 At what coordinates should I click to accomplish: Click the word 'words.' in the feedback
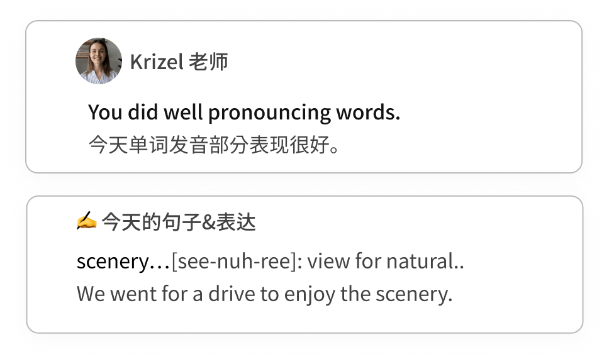coord(368,113)
